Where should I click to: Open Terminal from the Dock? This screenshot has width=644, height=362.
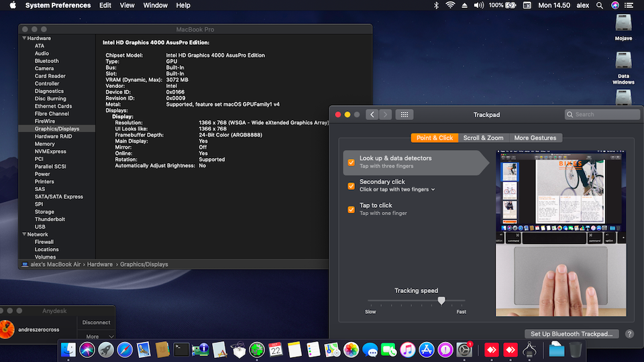tap(181, 349)
